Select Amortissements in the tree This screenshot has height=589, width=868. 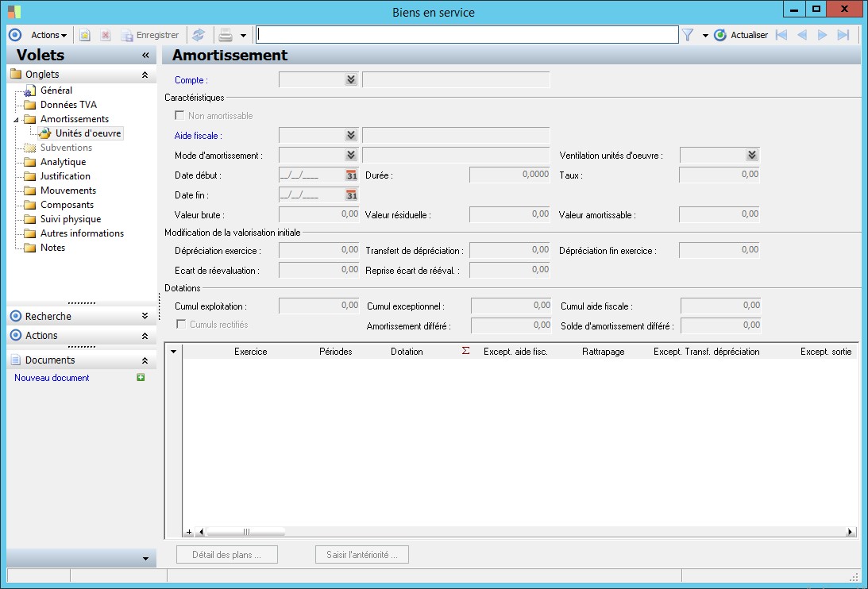[74, 119]
